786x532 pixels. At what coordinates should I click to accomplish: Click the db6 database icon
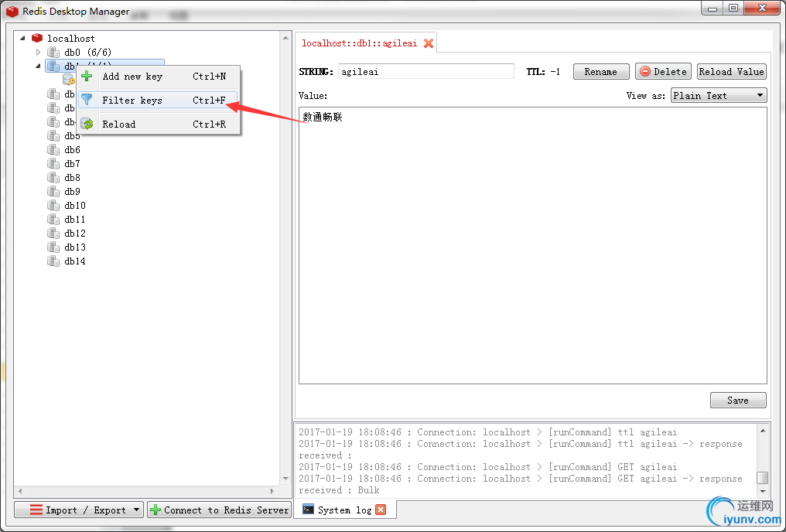53,149
